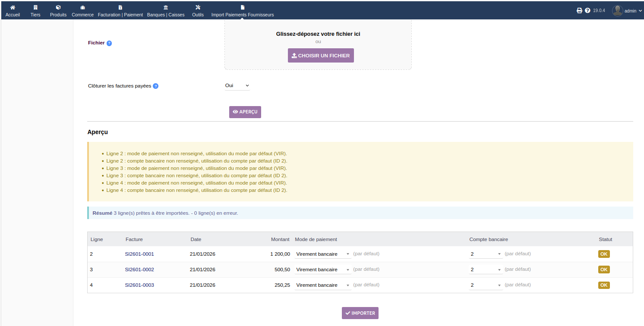Click help tooltip icon next to Fichier
This screenshot has width=644, height=326.
pos(109,43)
